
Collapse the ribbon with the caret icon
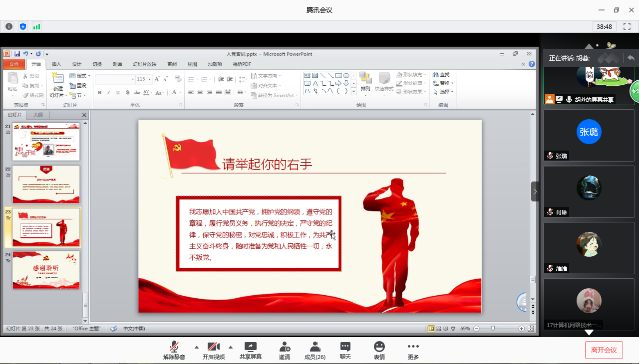523,64
